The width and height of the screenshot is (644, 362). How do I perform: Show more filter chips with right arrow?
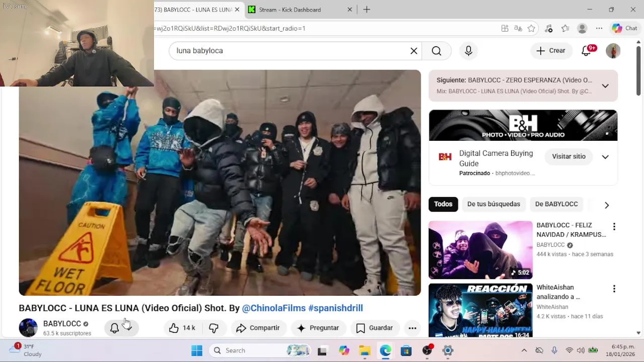click(607, 205)
